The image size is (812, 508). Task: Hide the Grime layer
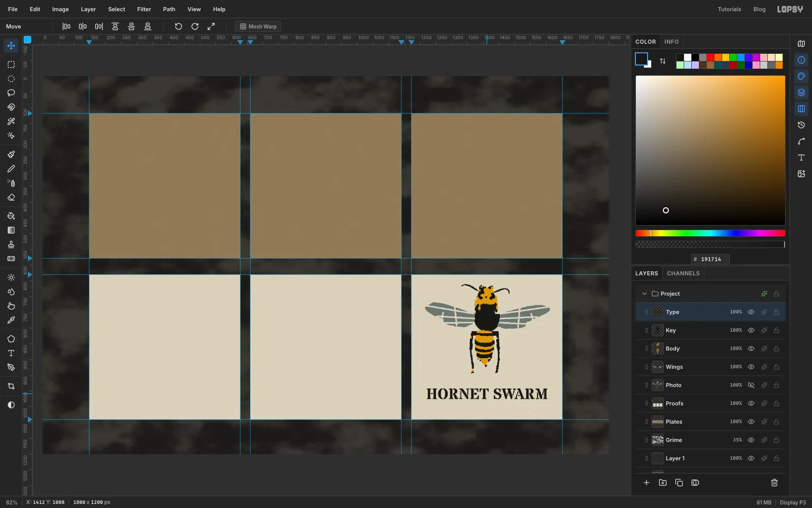(751, 440)
